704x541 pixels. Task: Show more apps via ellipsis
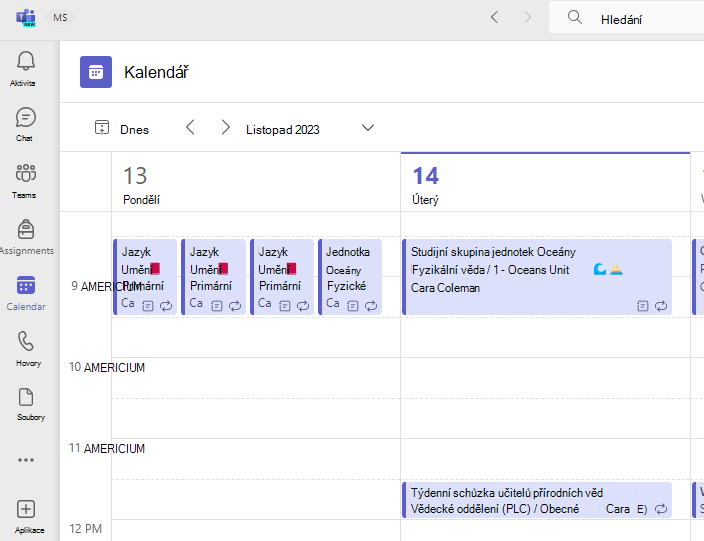tap(26, 460)
